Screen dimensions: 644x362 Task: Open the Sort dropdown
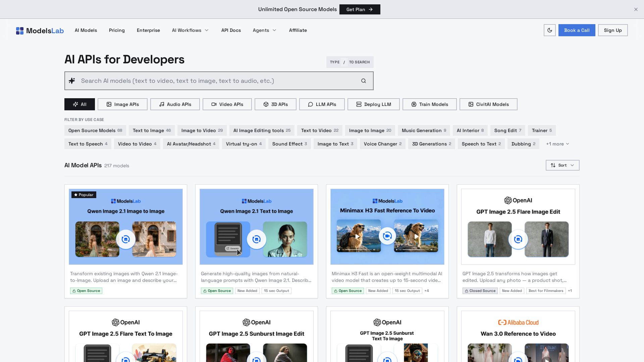pyautogui.click(x=562, y=165)
